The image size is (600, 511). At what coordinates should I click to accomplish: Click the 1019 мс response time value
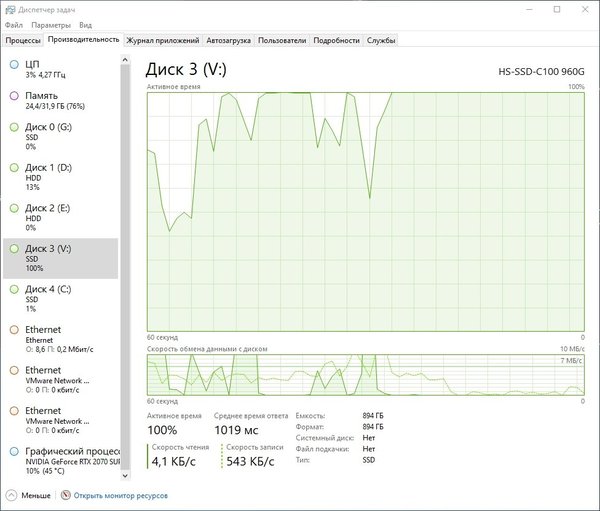coord(236,430)
